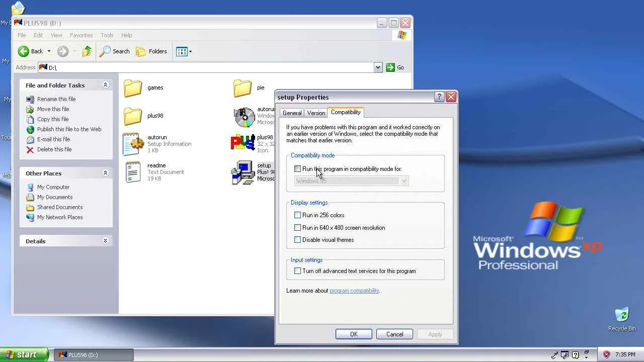Click the Go button beside address bar
The height and width of the screenshot is (362, 644).
pyautogui.click(x=395, y=67)
